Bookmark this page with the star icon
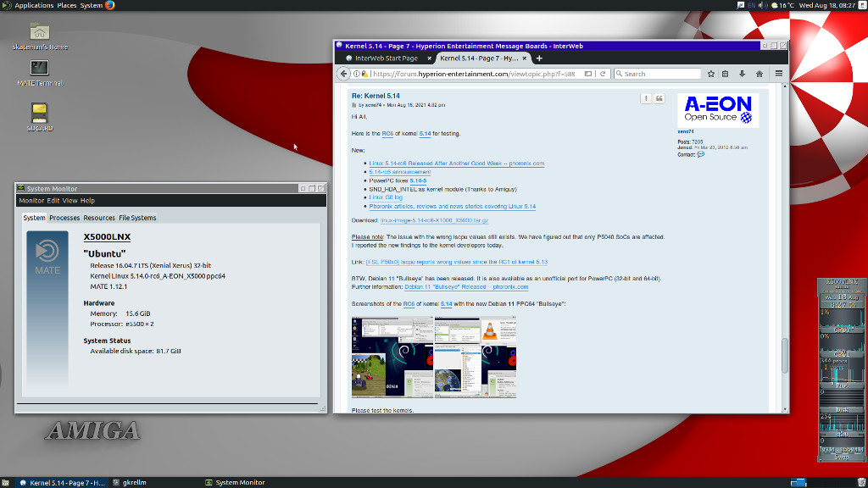Viewport: 868px width, 488px height. pyautogui.click(x=711, y=74)
